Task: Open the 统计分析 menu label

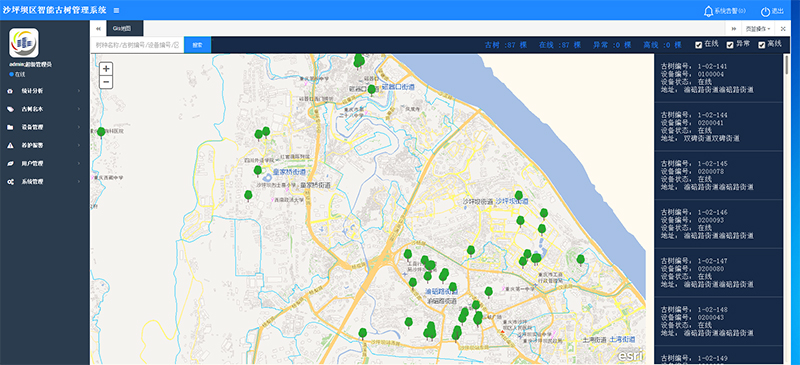Action: click(32, 91)
